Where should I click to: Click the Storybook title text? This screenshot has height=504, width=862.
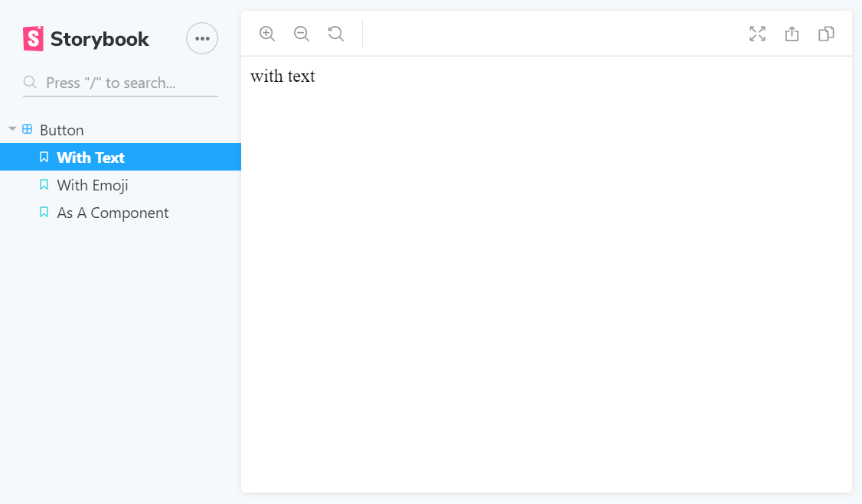(x=98, y=38)
